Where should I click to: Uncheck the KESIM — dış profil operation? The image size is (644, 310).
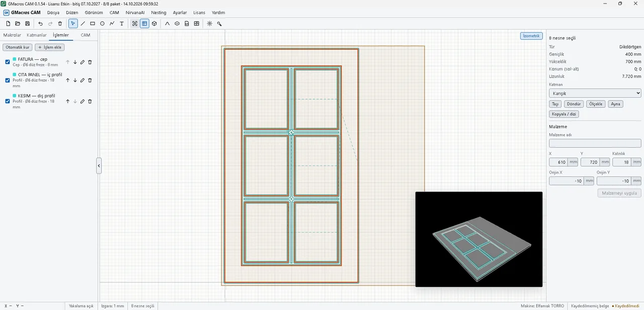(8, 101)
